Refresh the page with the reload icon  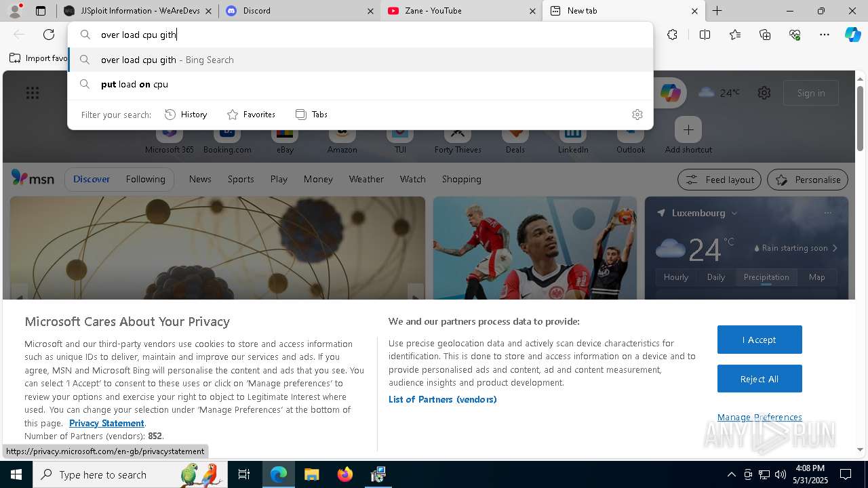tap(49, 35)
